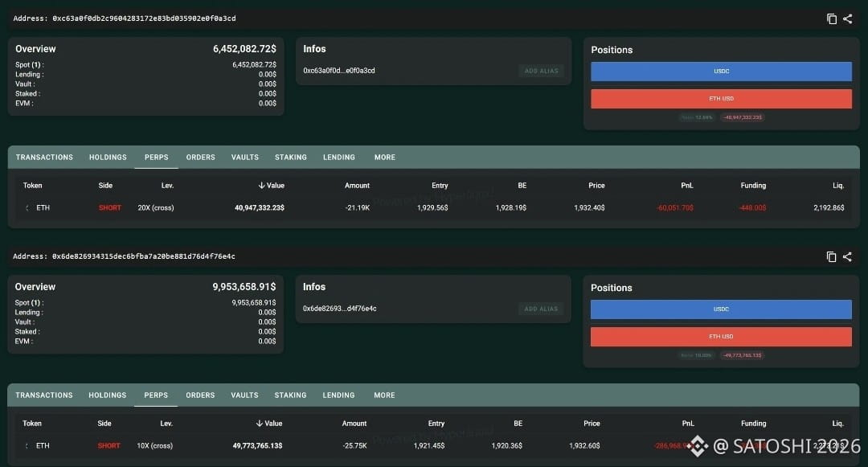Click PnL column header in first table
Screen dimensions: 868x467
(x=687, y=186)
